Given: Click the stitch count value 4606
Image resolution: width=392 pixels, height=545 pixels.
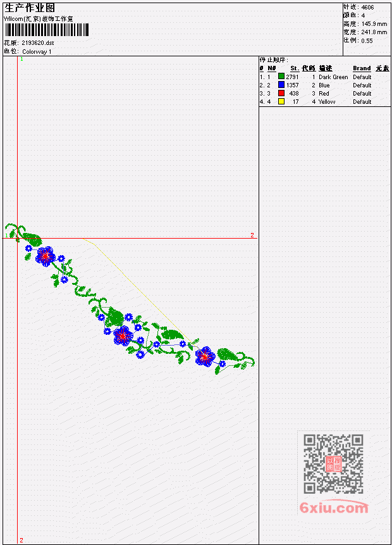Looking at the screenshot, I should tap(367, 8).
